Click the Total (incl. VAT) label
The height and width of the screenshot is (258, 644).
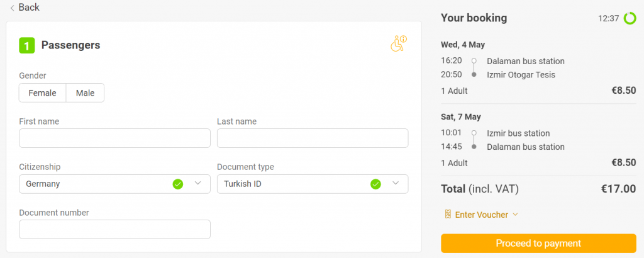click(x=480, y=189)
